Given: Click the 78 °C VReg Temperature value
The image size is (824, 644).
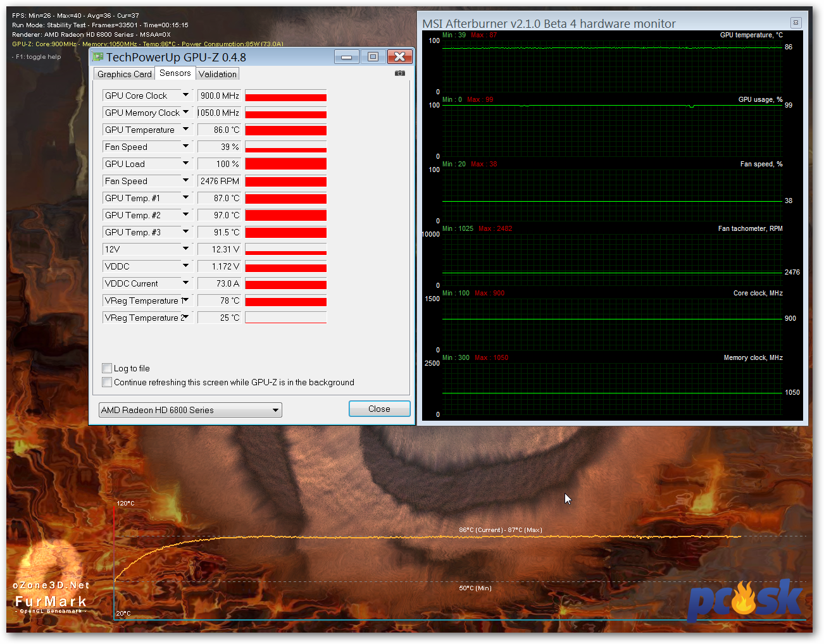Looking at the screenshot, I should [x=220, y=300].
